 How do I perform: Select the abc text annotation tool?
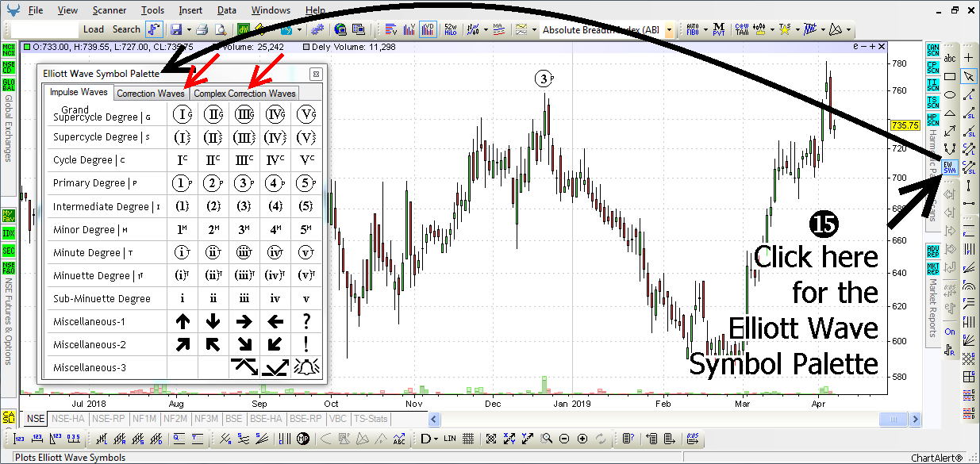pos(950,58)
